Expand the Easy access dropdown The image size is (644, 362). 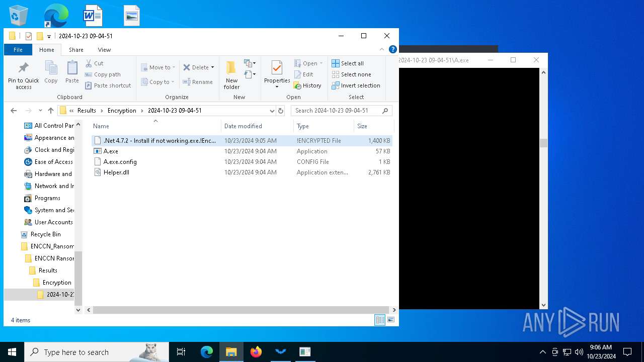pos(250,74)
